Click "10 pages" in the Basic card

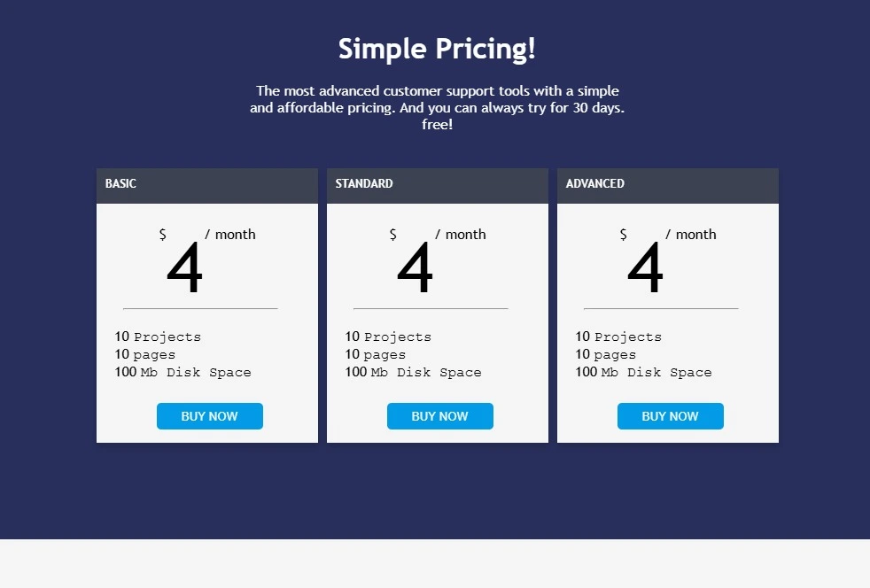pyautogui.click(x=145, y=354)
